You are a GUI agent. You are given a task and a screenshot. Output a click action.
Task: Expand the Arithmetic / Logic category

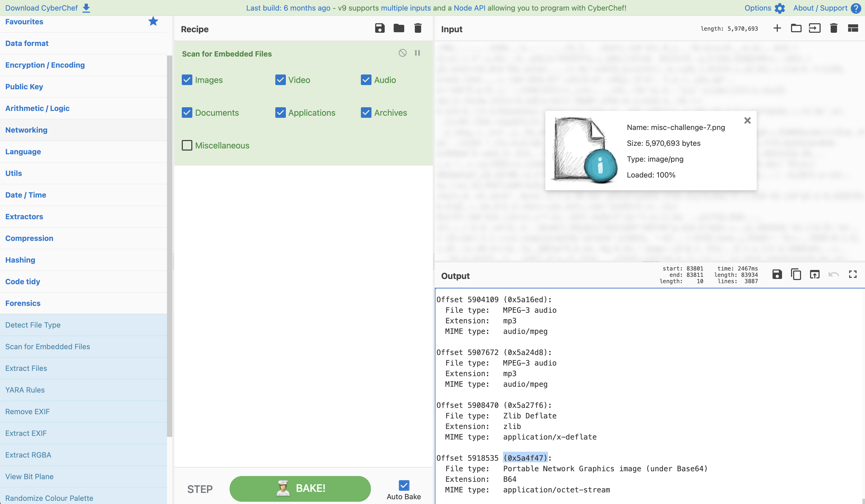[83, 108]
